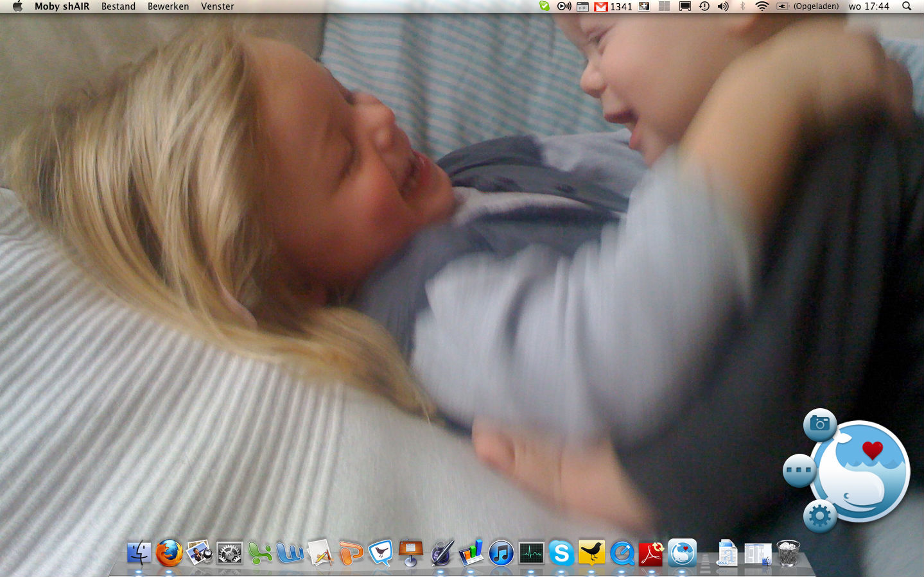
Task: Open the Moby shAIR application menu
Action: click(x=62, y=6)
